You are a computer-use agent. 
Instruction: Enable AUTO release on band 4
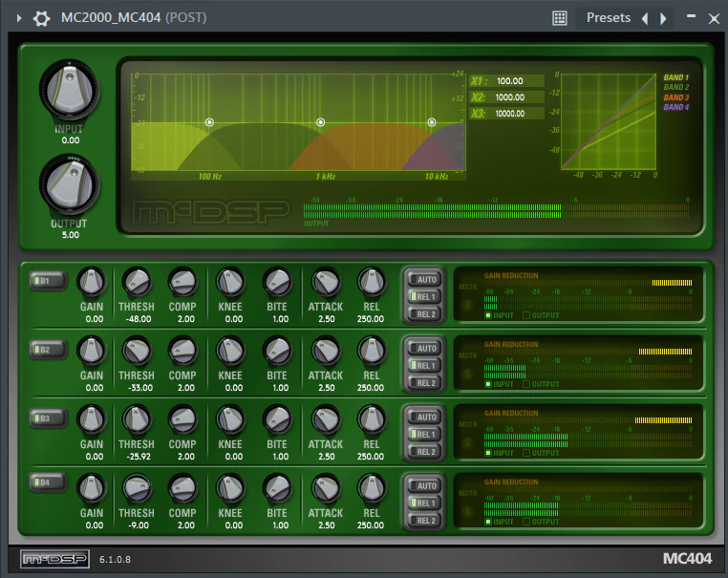424,485
